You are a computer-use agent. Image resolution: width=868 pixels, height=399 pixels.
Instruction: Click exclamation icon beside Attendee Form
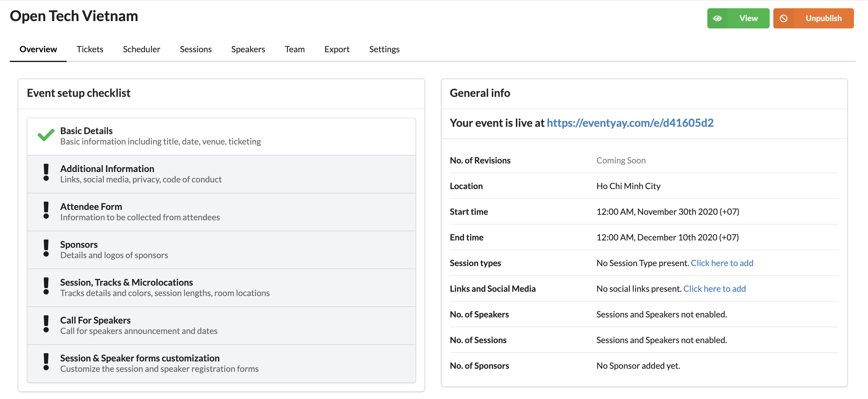[x=46, y=210]
